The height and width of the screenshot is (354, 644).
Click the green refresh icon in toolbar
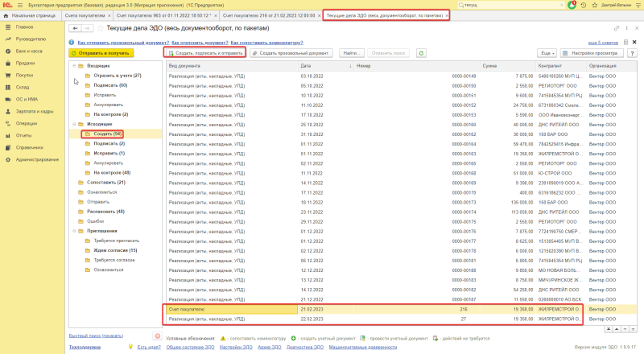coord(421,53)
